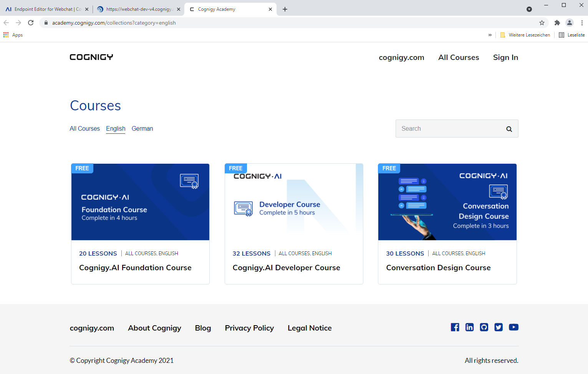Bookmark this page with the star icon
The width and height of the screenshot is (588, 374).
point(542,23)
